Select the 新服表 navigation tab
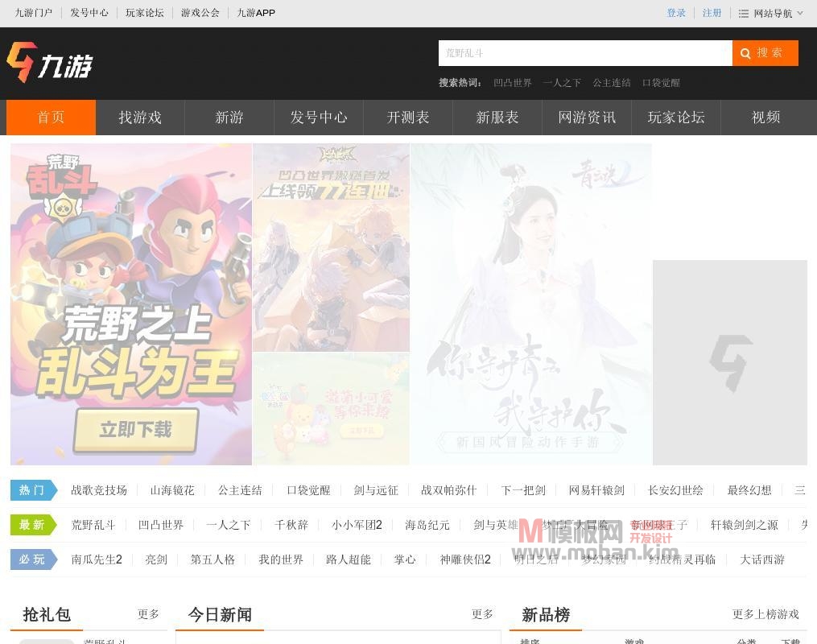This screenshot has width=817, height=644. (497, 118)
